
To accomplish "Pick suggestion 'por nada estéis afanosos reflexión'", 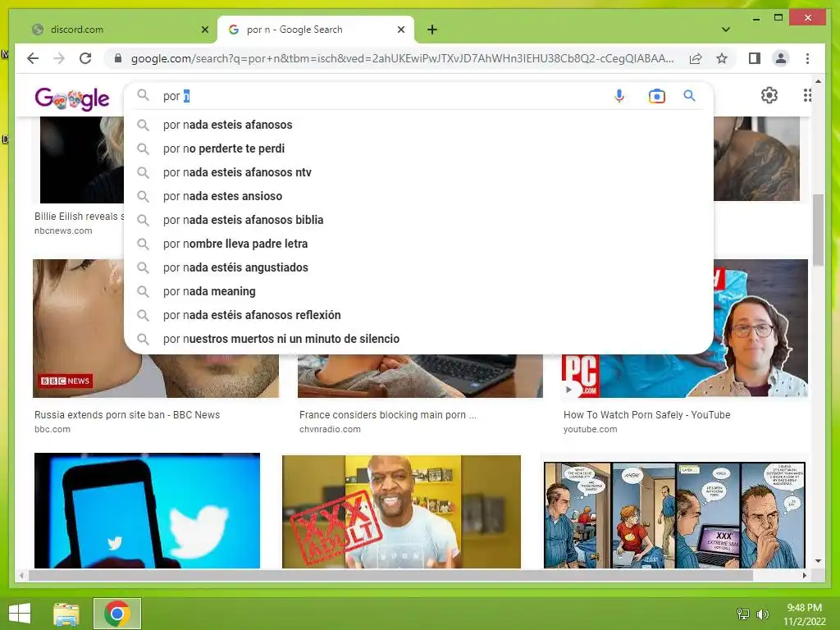I will (x=418, y=315).
